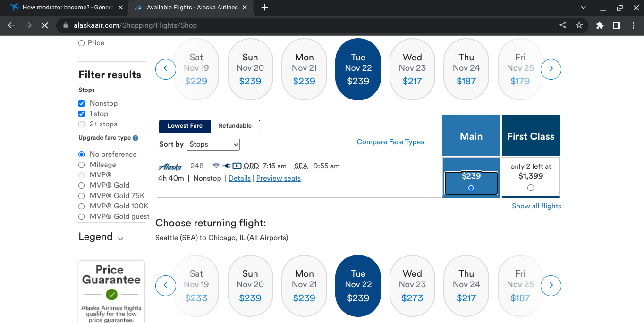Choose departing Mon Nov 21 at $239
The height and width of the screenshot is (323, 644).
click(x=304, y=69)
